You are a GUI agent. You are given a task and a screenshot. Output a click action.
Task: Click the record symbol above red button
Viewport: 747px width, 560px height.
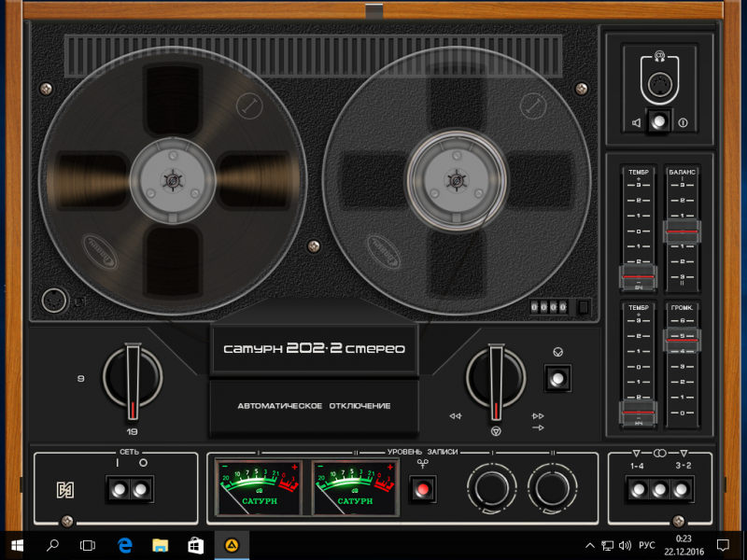(x=422, y=463)
